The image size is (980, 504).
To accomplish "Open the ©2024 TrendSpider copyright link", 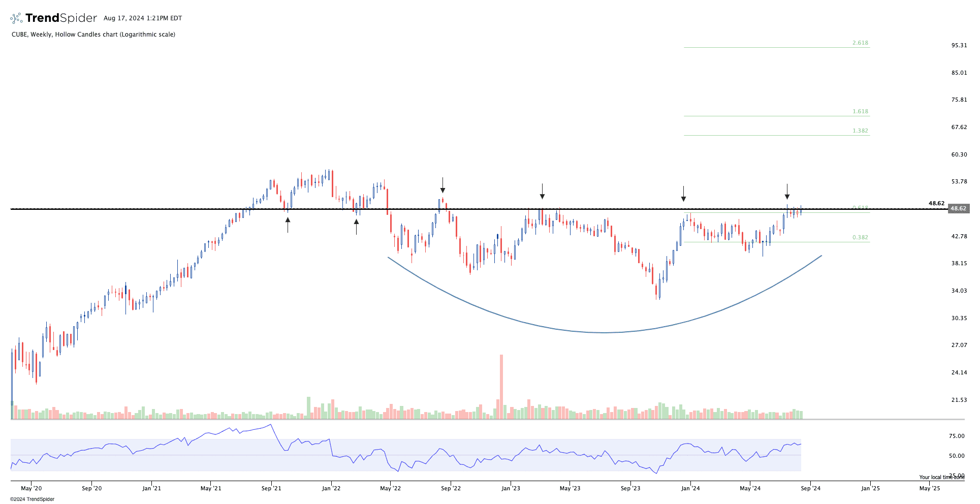I will 32,499.
